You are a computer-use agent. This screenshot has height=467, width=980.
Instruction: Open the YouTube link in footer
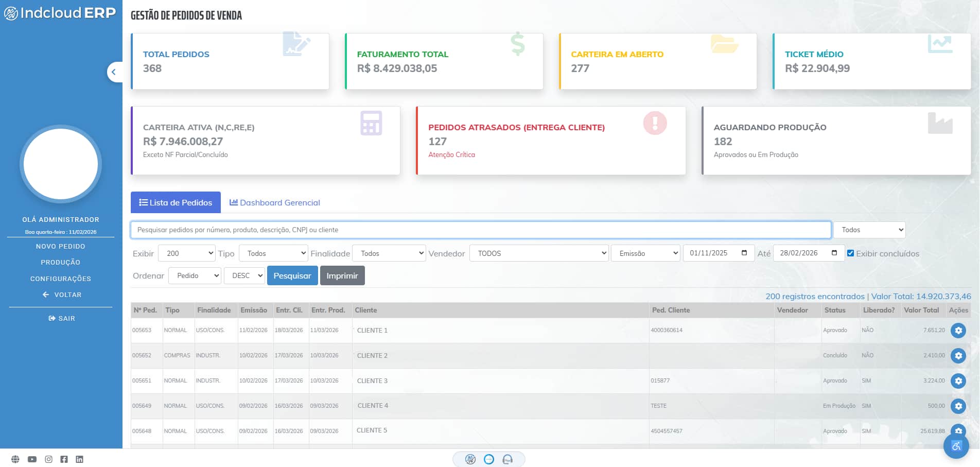(x=32, y=459)
